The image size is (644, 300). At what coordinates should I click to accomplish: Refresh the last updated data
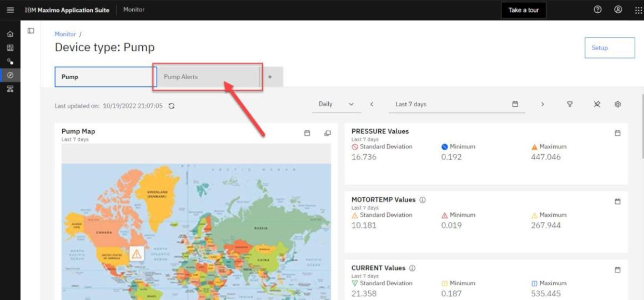(x=172, y=106)
